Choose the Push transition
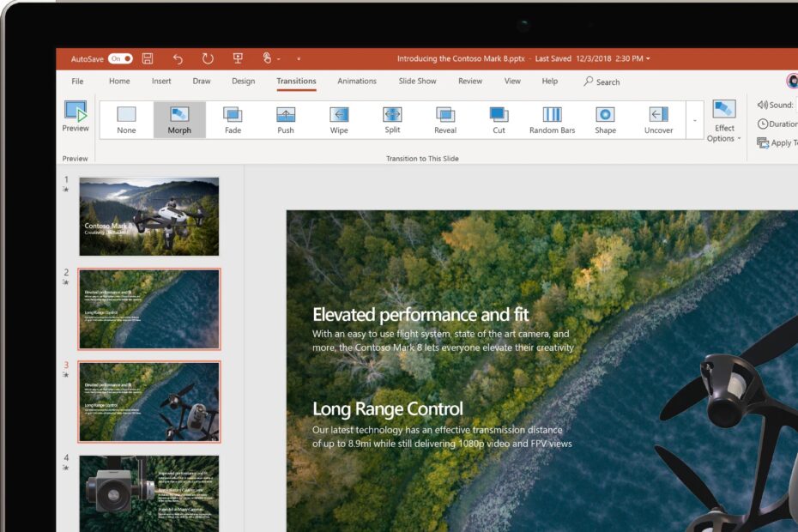The width and height of the screenshot is (798, 532). coord(286,120)
